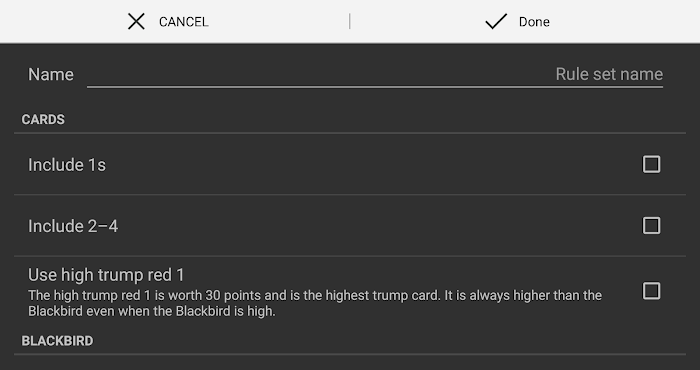The height and width of the screenshot is (370, 700).
Task: Click the Use high trump red 1 title
Action: [x=106, y=275]
